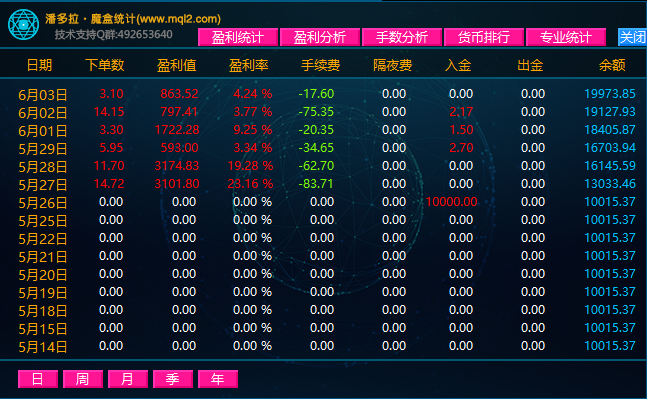Select the 5月26日 date row

coord(43,203)
